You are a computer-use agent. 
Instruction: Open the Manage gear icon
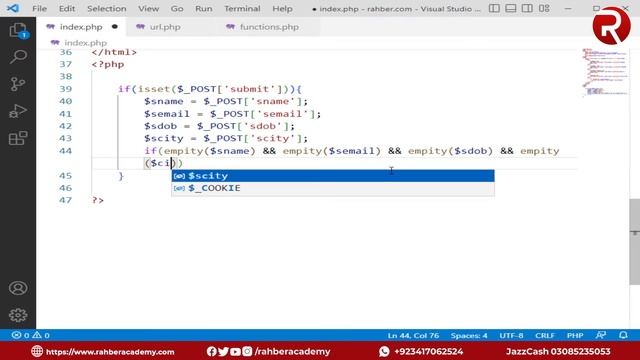coord(18,315)
